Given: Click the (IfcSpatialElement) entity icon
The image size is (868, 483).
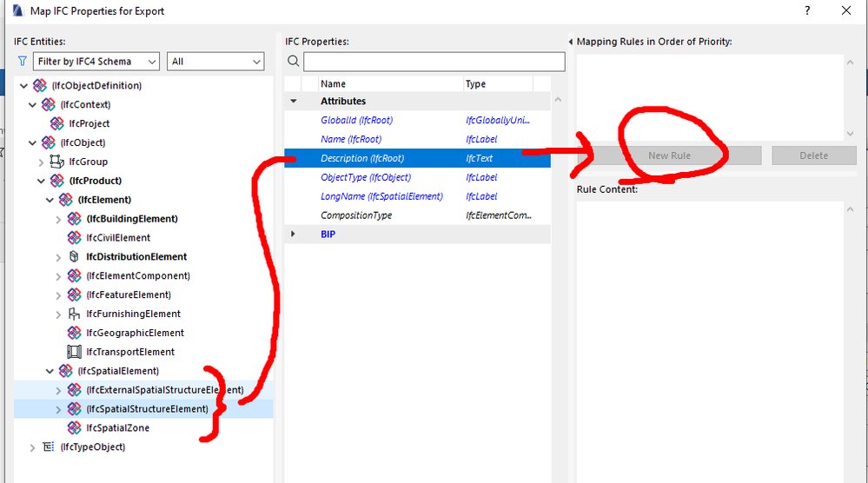Looking at the screenshot, I should [x=66, y=371].
